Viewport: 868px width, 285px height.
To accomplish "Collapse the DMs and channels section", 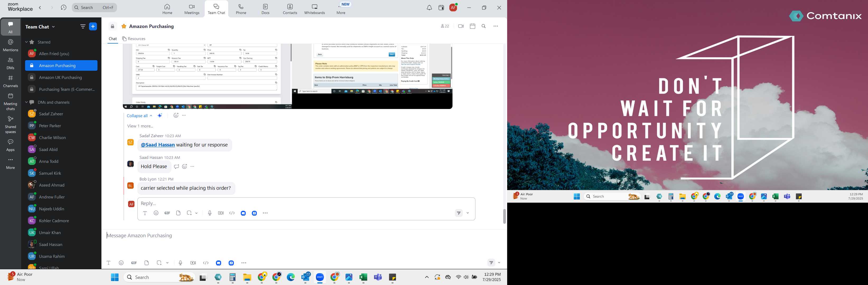I will [26, 102].
